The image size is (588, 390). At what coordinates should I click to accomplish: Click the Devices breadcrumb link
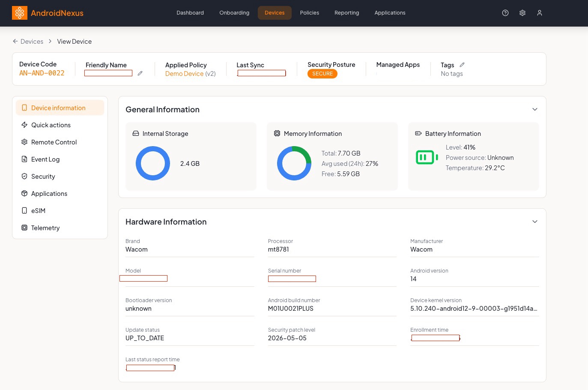point(32,42)
